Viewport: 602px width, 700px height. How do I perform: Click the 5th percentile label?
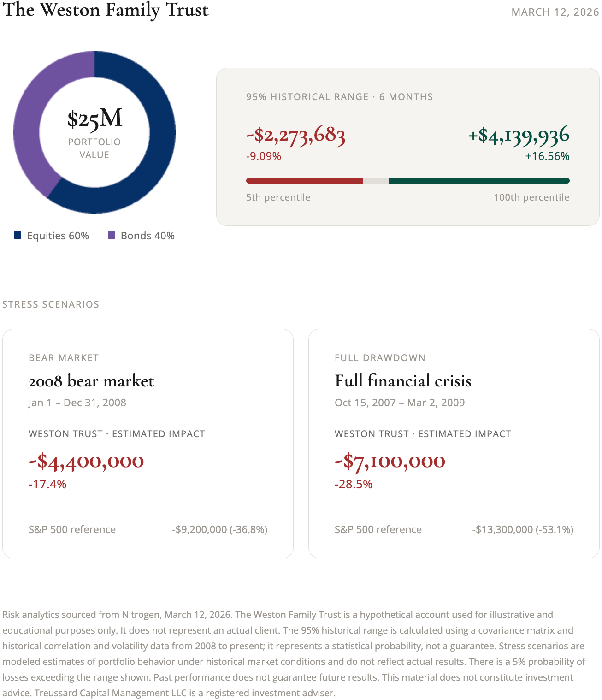278,197
